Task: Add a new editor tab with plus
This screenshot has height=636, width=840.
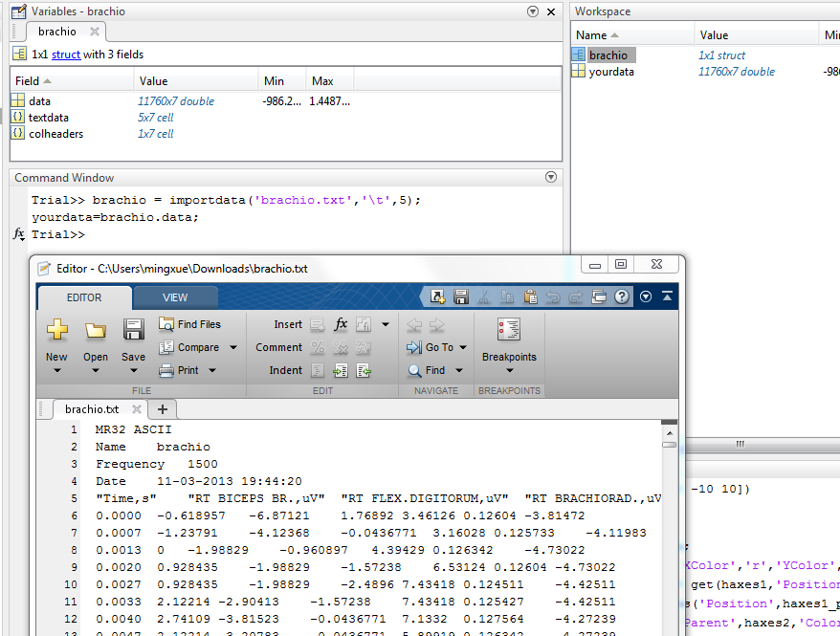Action: pos(162,409)
